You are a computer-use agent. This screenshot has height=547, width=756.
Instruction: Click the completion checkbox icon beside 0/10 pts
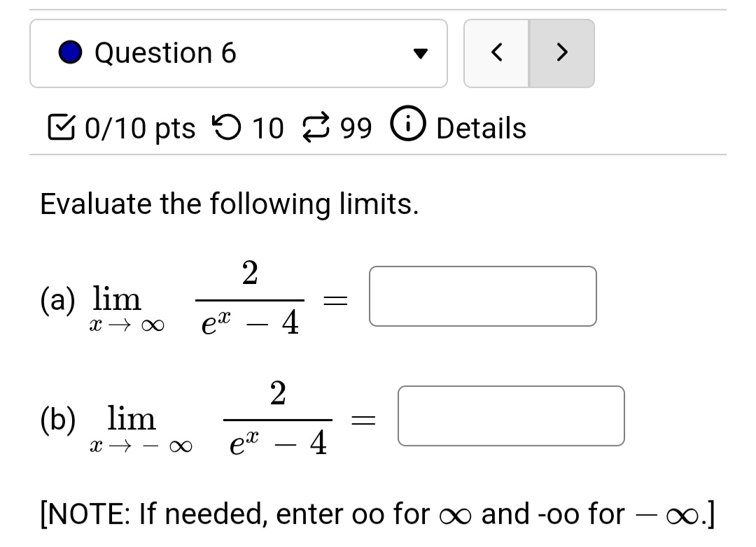(61, 127)
